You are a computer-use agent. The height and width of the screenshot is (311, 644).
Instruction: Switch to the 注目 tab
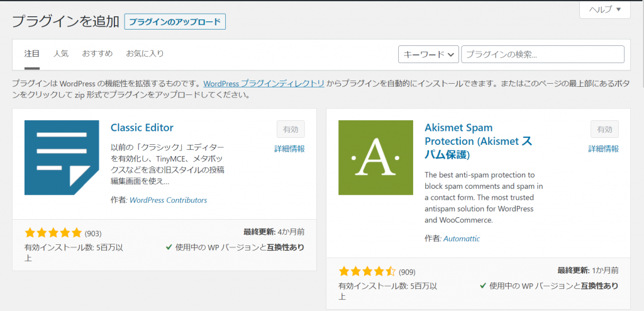(x=32, y=54)
